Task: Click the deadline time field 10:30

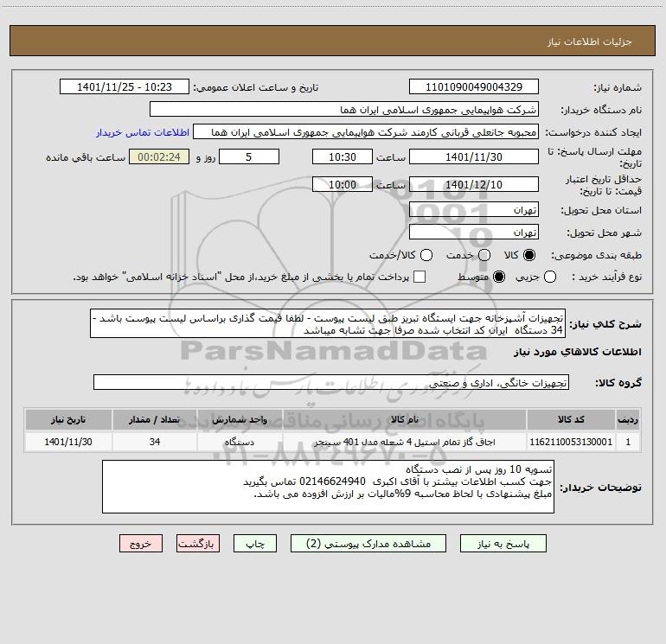Action: [343, 156]
